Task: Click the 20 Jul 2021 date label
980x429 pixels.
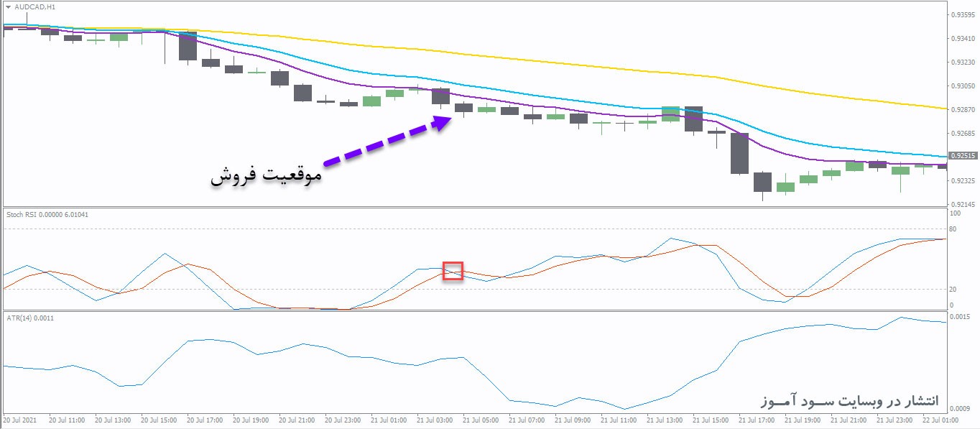Action: click(19, 419)
